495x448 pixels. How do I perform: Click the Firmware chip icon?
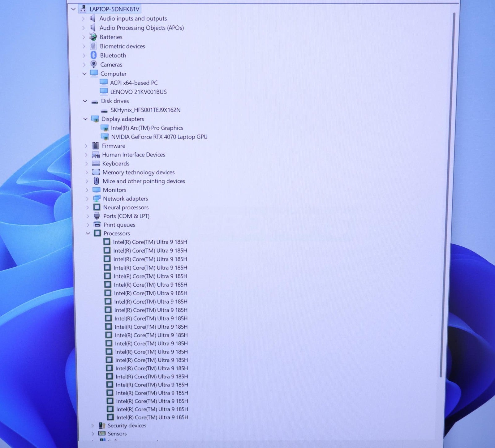[96, 146]
